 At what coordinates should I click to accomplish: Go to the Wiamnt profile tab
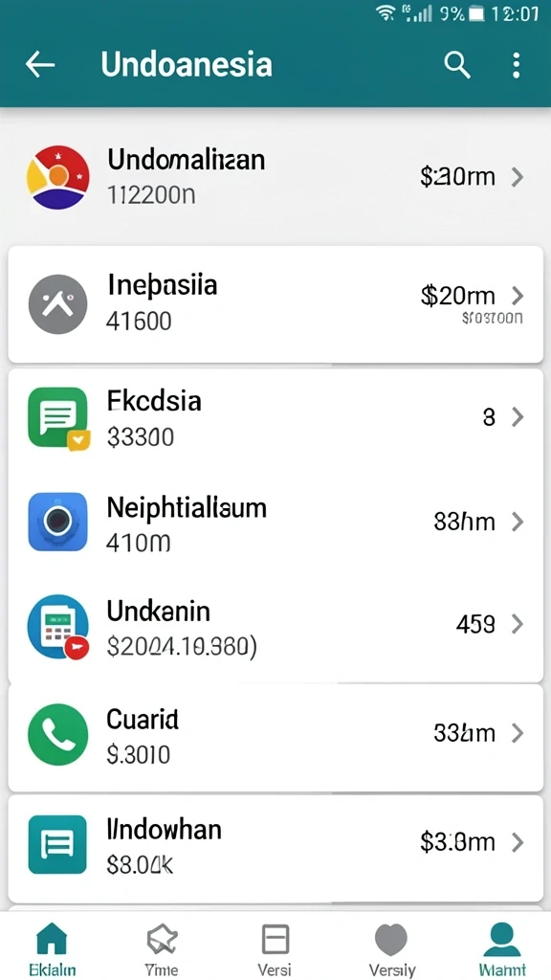click(502, 948)
